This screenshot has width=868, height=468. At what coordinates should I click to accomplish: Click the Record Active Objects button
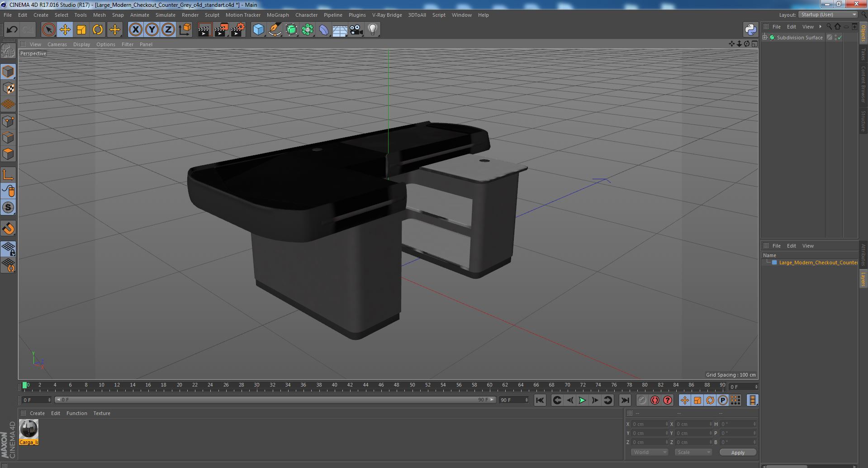pos(642,400)
